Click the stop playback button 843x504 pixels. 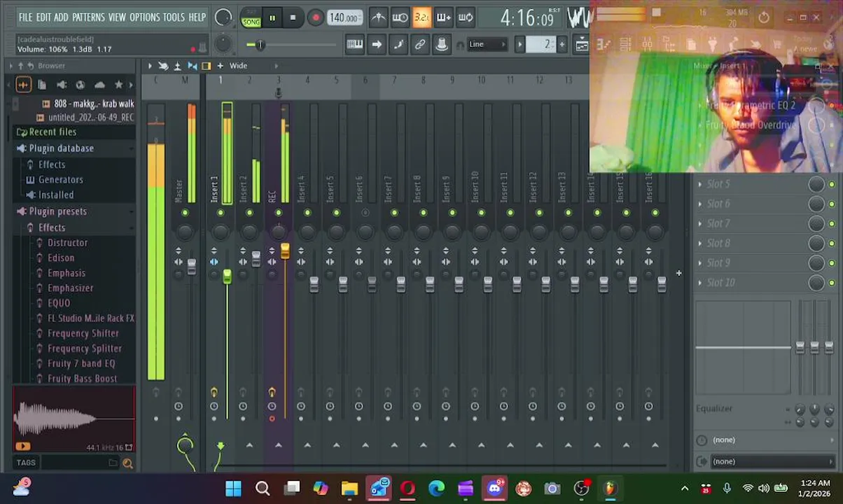coord(293,18)
